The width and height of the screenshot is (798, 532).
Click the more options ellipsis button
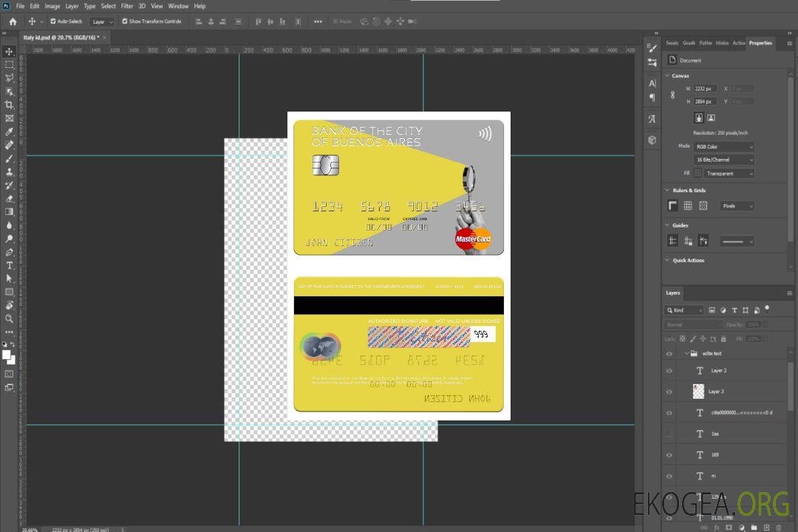coord(318,21)
